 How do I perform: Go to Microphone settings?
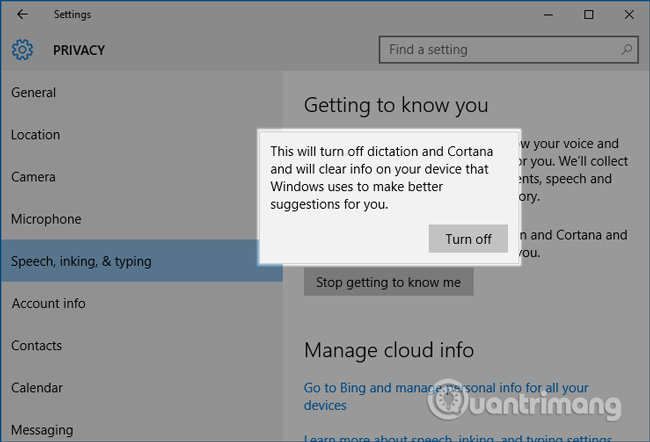point(141,219)
